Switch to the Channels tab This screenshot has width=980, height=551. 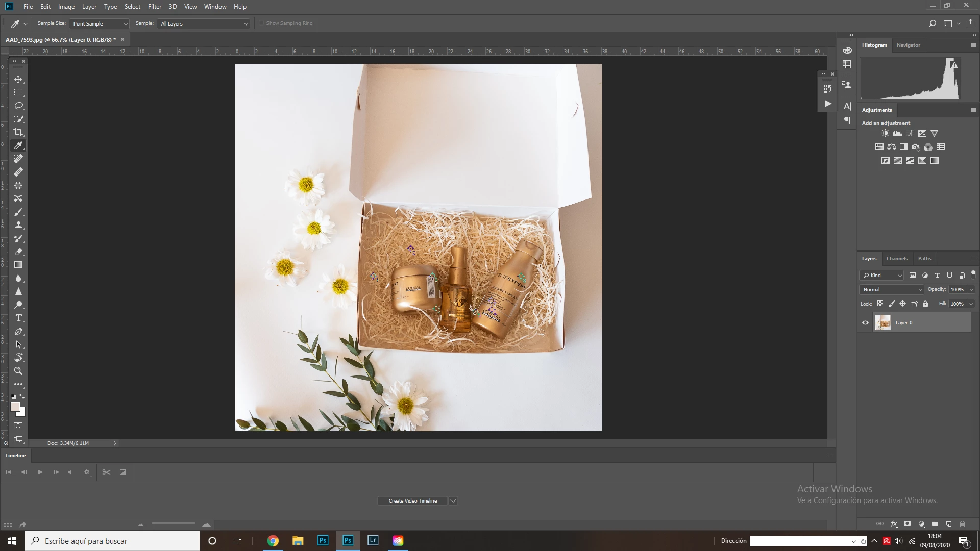pos(897,259)
